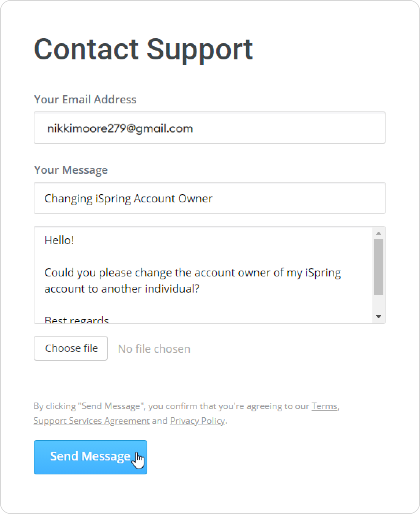Place cursor on the Hello! line
Image resolution: width=420 pixels, height=514 pixels.
[x=59, y=241]
